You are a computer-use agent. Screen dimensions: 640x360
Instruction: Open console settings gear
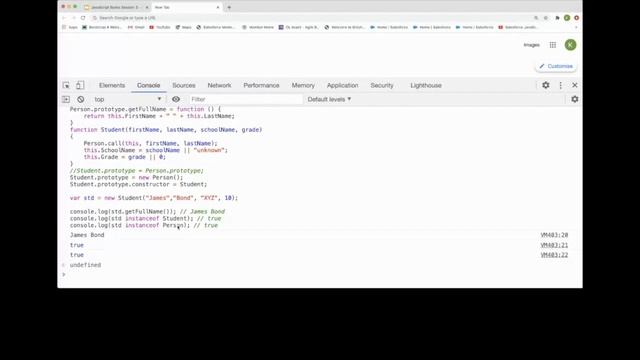pos(575,99)
